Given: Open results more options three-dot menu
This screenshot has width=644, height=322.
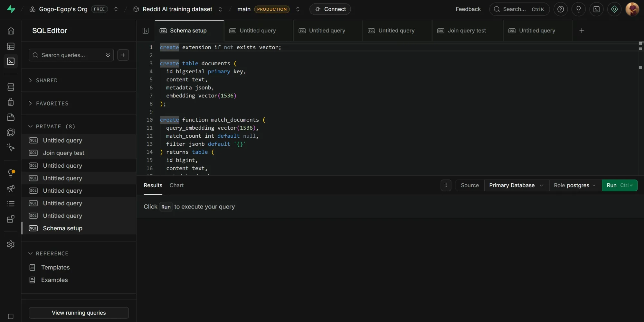Looking at the screenshot, I should tap(446, 185).
